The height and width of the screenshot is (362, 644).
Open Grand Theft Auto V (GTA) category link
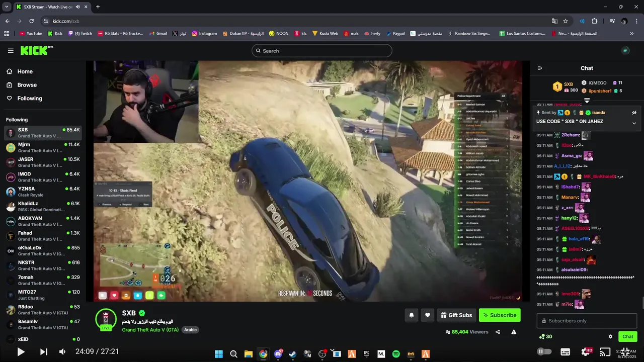coord(150,330)
